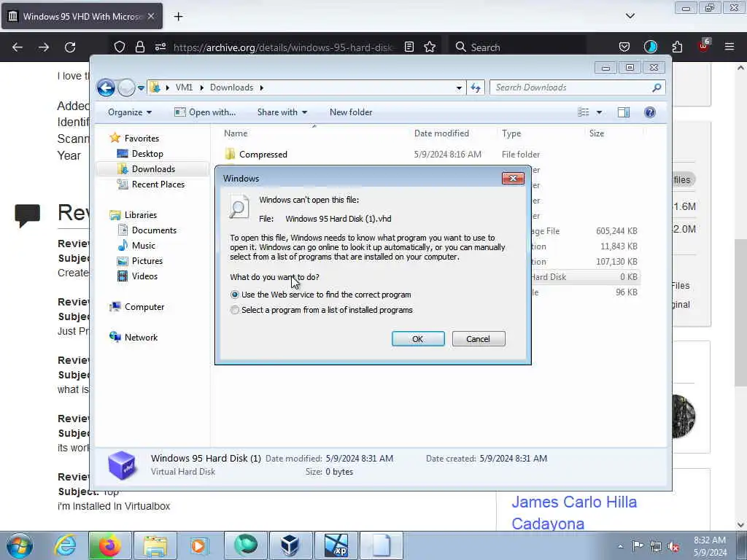Select Downloads in navigation pane
This screenshot has width=747, height=560.
click(153, 169)
